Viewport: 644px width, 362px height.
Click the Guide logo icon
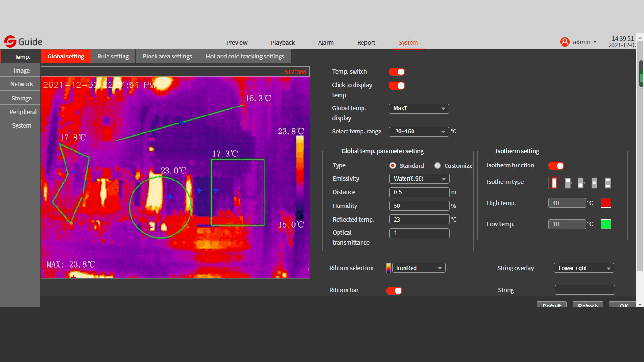[x=10, y=42]
